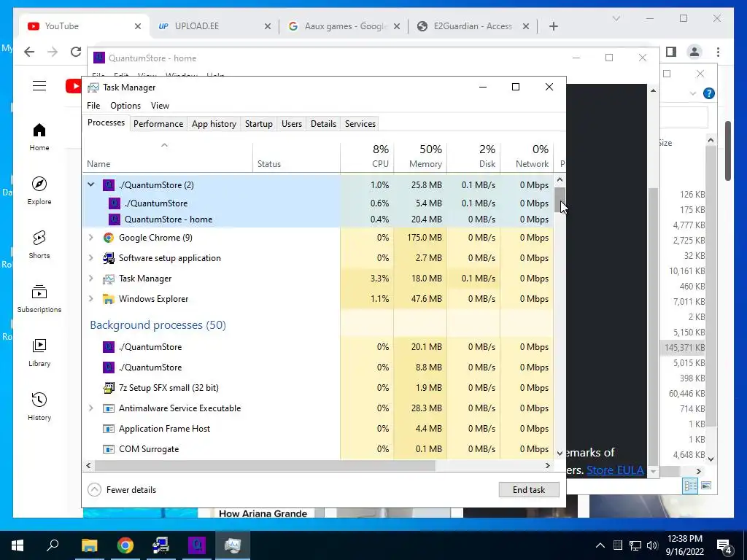The width and height of the screenshot is (747, 560).
Task: Collapse the ./QuantumStore (2) process group
Action: tap(90, 184)
